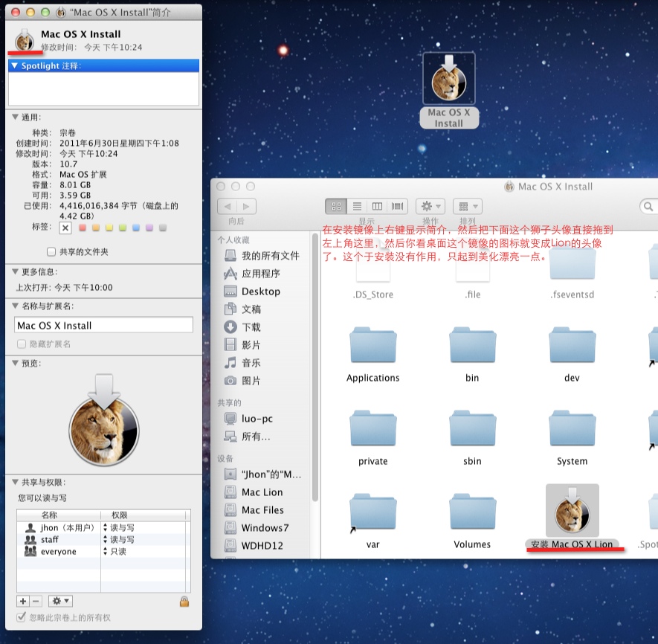Collapse the 名称与扩展名 section

[15, 306]
